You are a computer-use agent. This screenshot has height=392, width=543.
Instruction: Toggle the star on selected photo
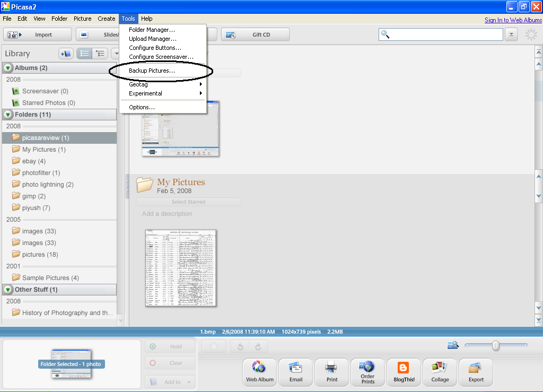tap(214, 346)
